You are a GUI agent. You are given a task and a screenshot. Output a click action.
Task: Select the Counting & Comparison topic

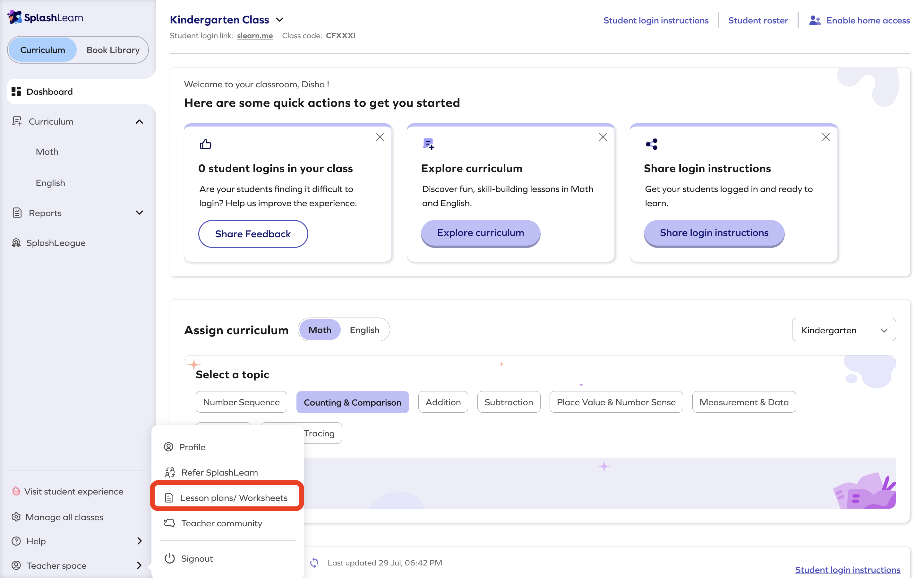click(352, 402)
